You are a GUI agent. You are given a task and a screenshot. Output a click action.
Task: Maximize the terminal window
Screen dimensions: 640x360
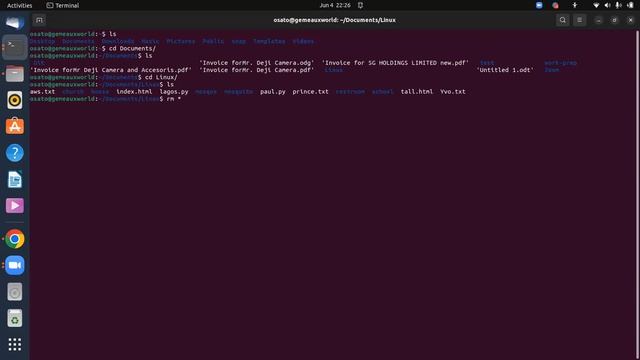tap(614, 20)
